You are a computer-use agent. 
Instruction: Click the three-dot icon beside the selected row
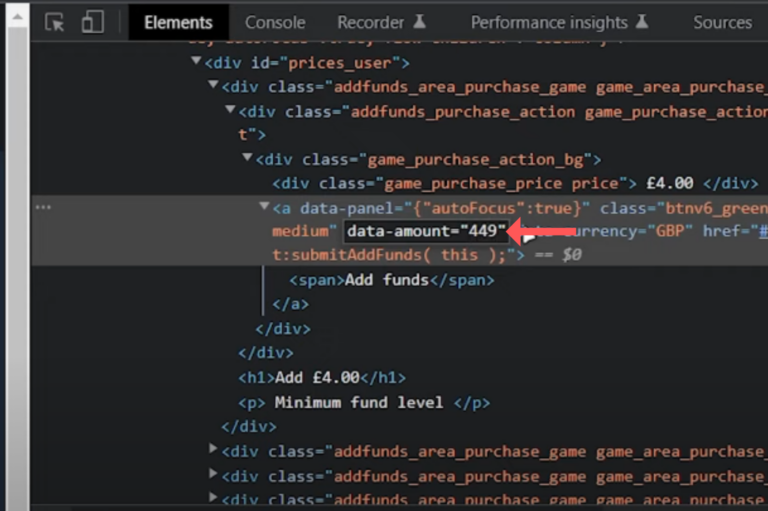[43, 207]
